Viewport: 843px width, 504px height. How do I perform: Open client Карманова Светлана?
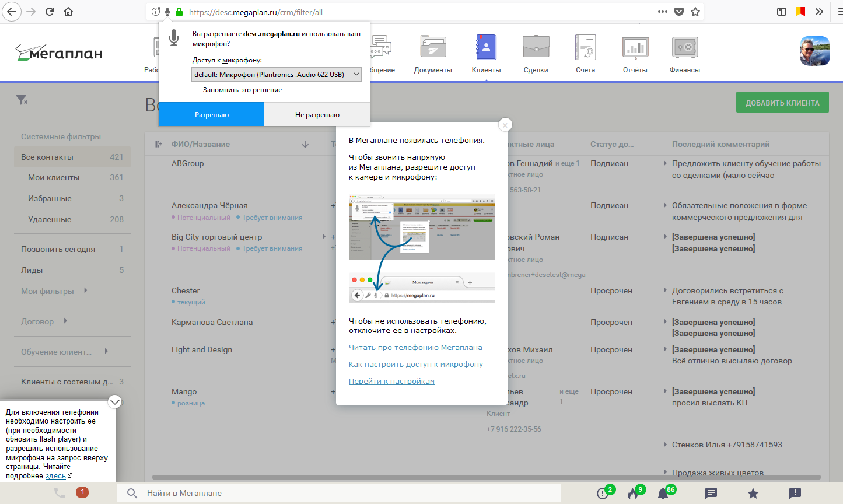point(212,322)
